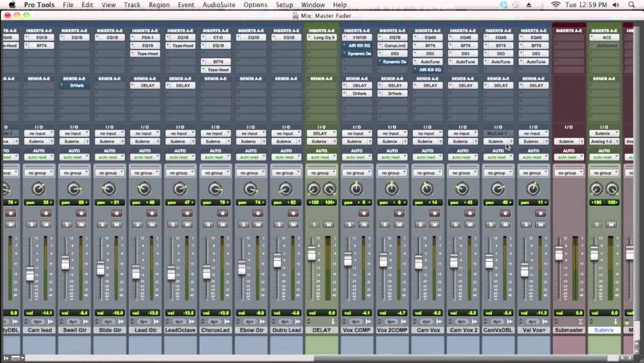This screenshot has height=363, width=644.
Task: Open the AudioSuite menu
Action: [218, 5]
